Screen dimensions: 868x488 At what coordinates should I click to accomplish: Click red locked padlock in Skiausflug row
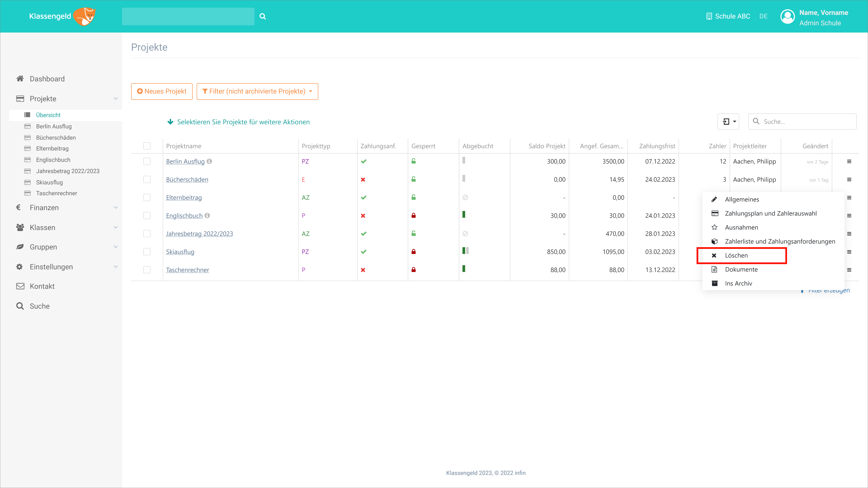413,252
